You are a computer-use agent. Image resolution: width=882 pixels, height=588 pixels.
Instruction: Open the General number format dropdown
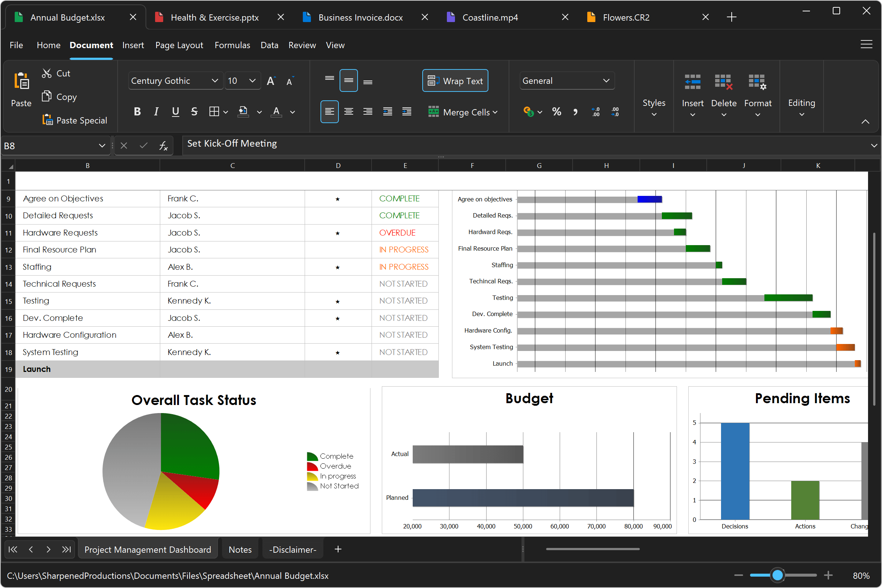606,80
